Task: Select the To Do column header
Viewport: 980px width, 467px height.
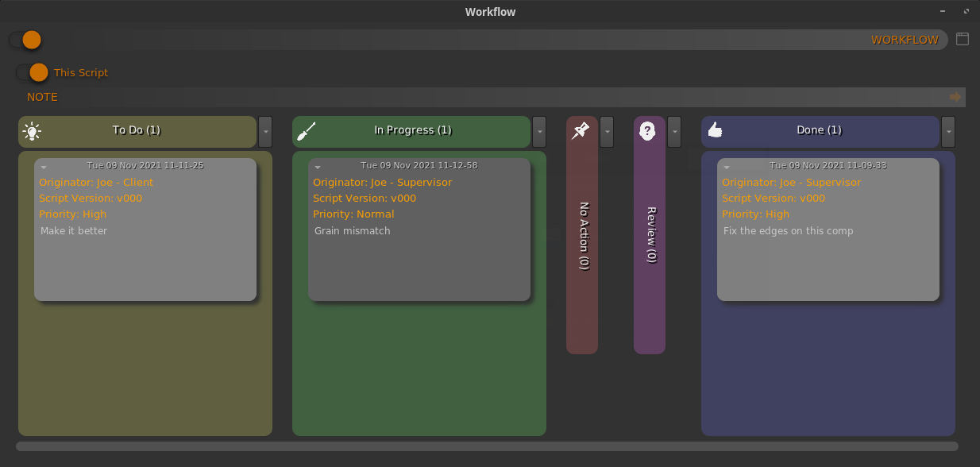Action: coord(137,131)
